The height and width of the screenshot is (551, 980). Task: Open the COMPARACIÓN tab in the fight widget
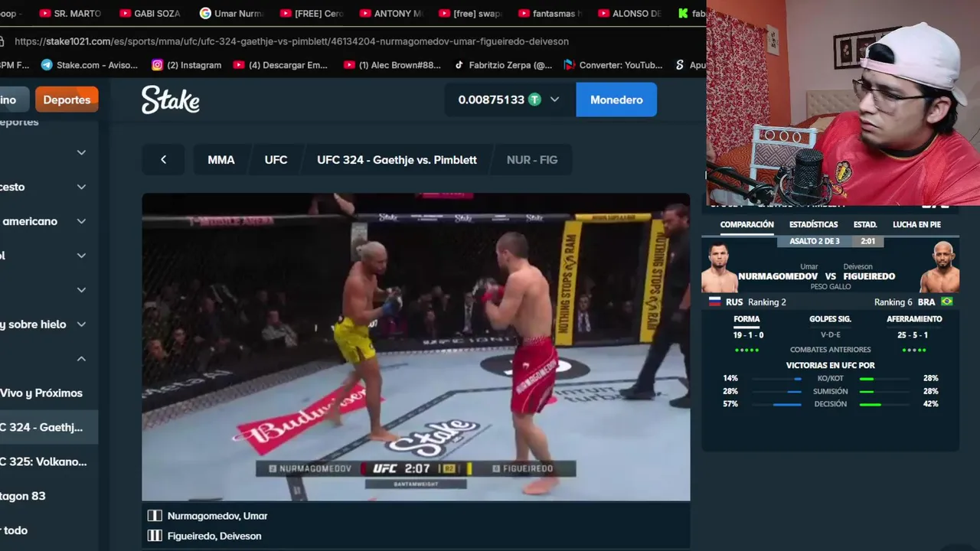coord(746,224)
